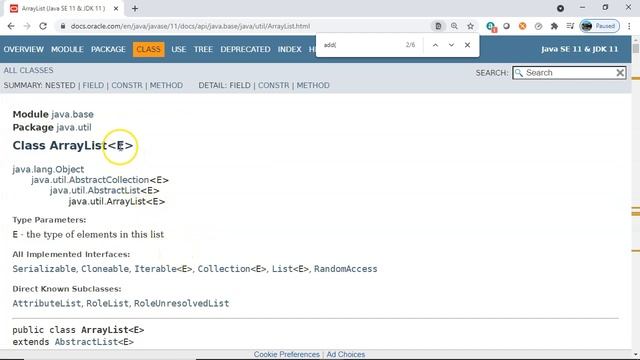Open RandomAccess interface link
This screenshot has height=360, width=640.
click(346, 269)
